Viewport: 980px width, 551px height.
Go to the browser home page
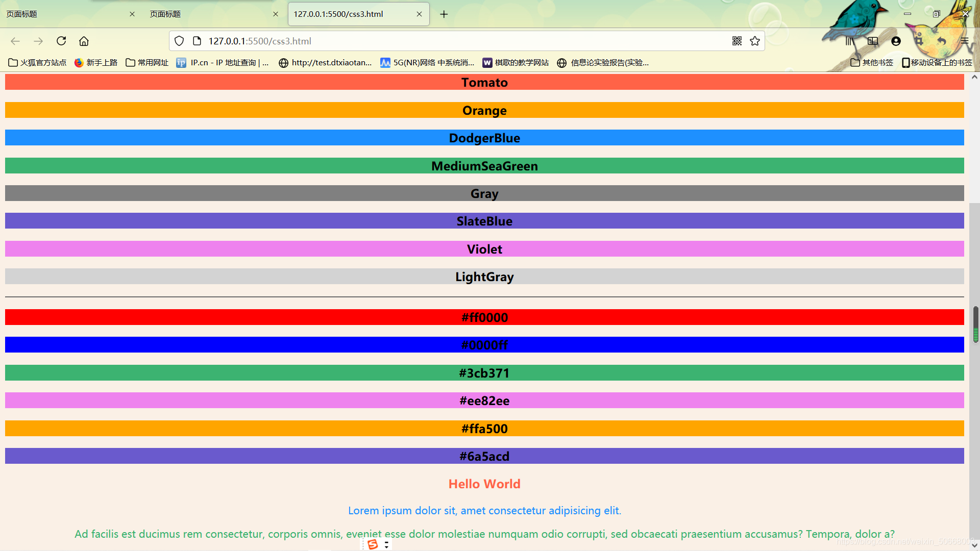click(84, 41)
